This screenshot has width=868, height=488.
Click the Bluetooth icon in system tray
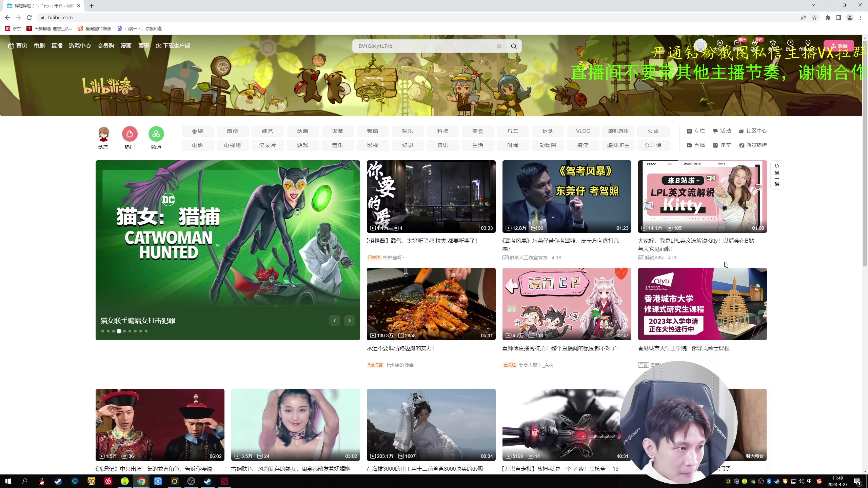[x=769, y=481]
